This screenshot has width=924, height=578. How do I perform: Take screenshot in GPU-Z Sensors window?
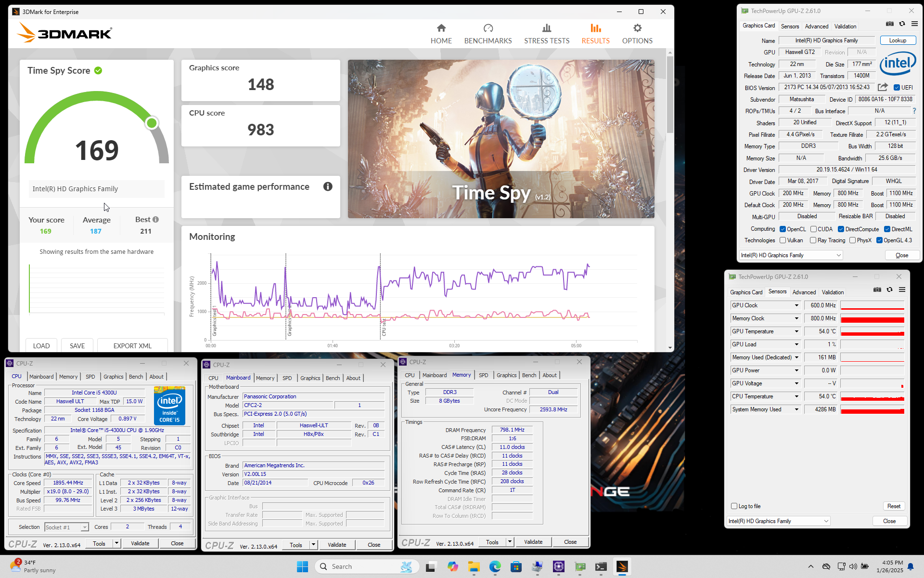coord(877,289)
